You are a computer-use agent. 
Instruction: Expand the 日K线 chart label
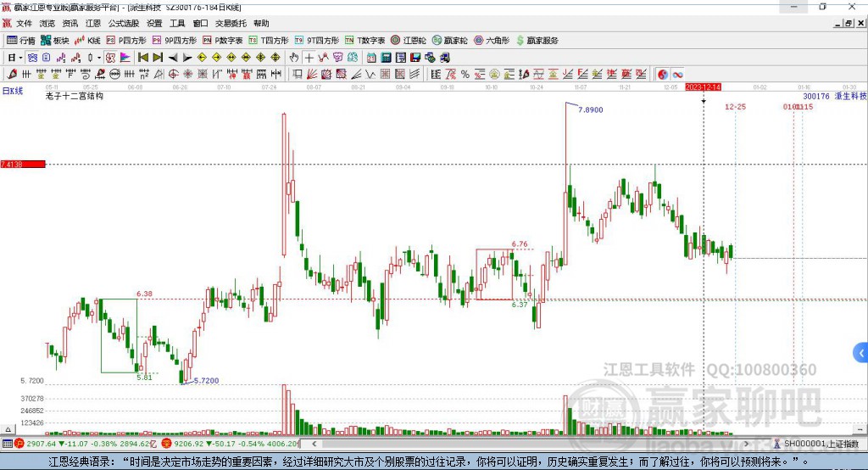tap(12, 89)
